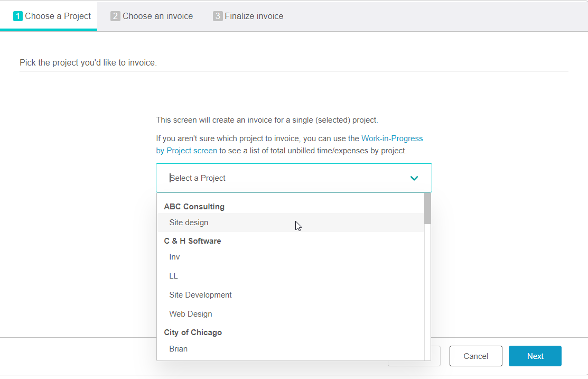Click the Cancel button
Screen dimensions: 588x379
475,356
